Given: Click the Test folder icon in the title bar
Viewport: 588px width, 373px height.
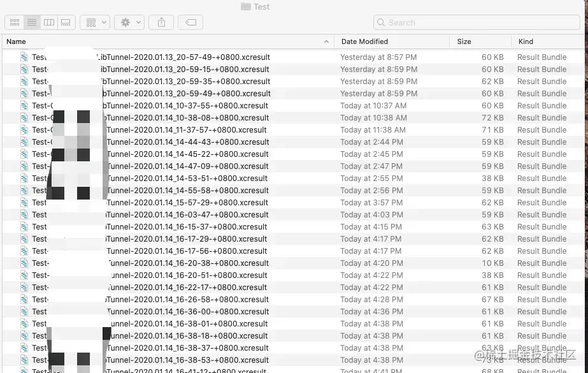Looking at the screenshot, I should tap(246, 6).
